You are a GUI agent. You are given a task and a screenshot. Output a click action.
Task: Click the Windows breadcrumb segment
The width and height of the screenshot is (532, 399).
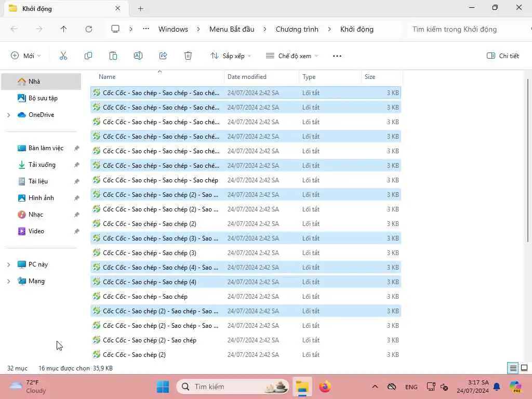(x=173, y=29)
